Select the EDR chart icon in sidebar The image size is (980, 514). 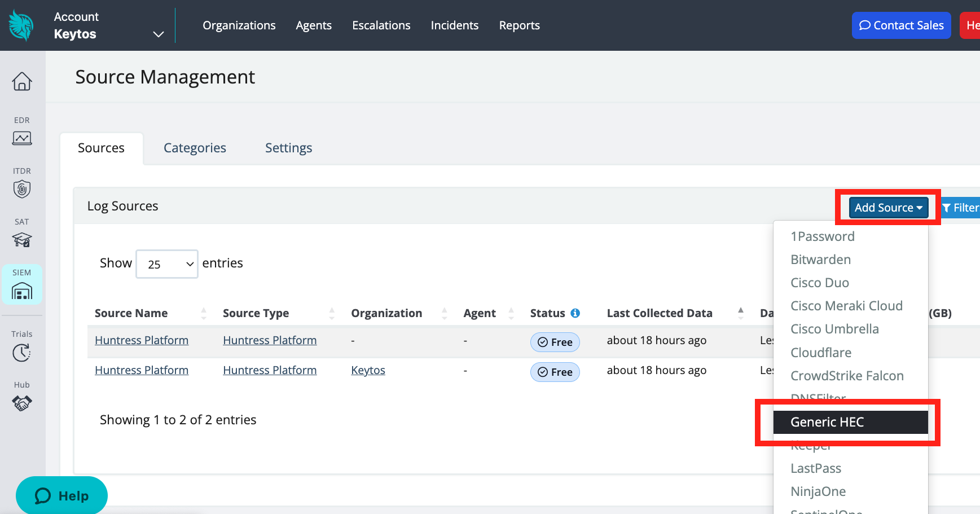pyautogui.click(x=21, y=138)
